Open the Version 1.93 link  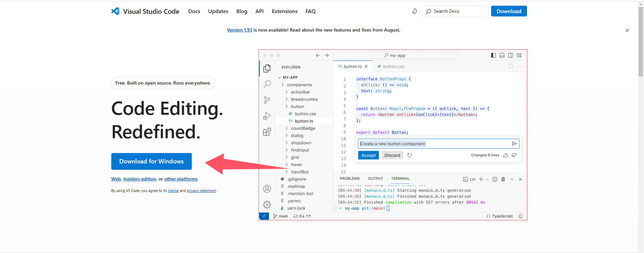(x=239, y=30)
